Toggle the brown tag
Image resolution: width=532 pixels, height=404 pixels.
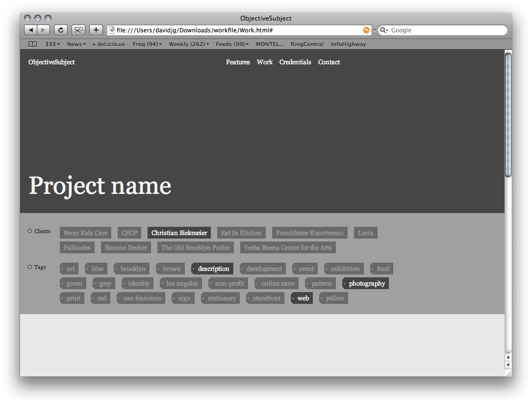170,269
